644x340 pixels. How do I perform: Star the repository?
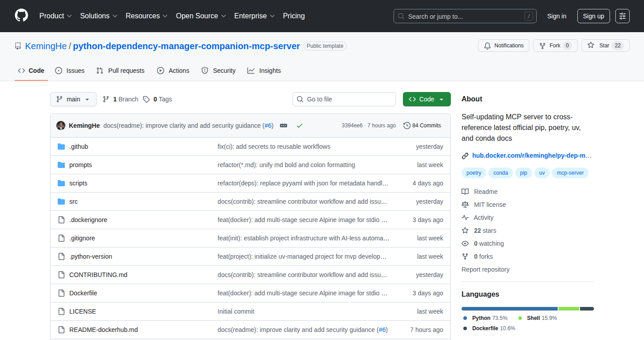(605, 46)
